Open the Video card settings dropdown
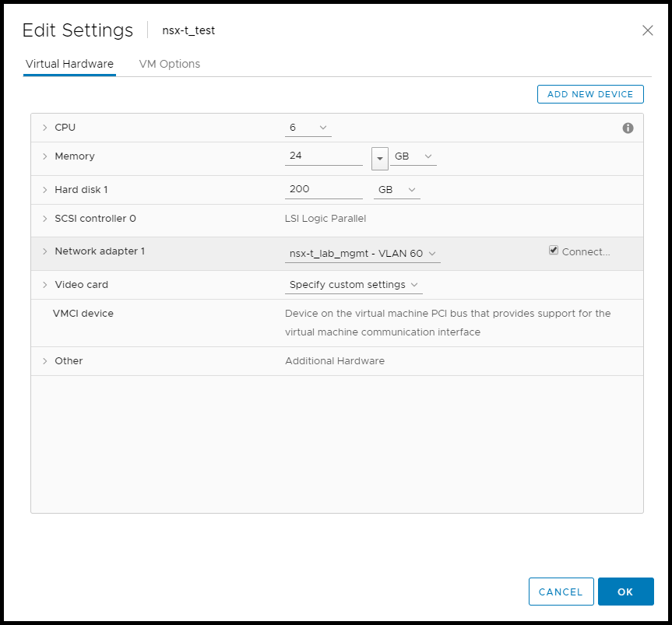 354,285
